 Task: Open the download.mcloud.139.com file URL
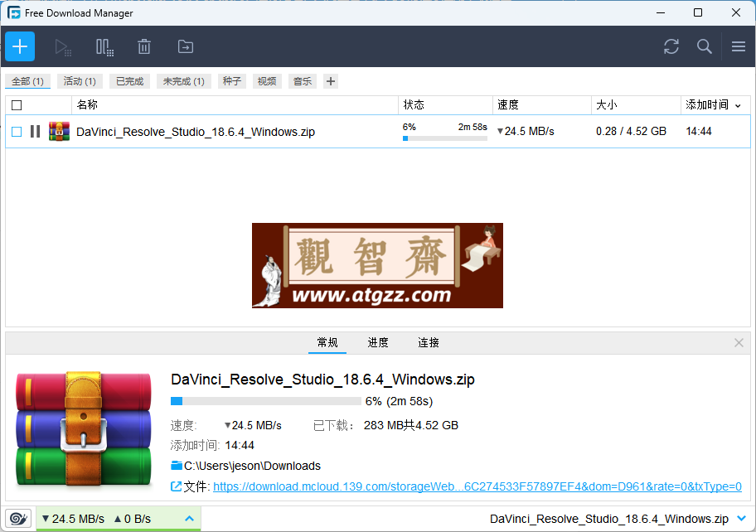click(477, 486)
